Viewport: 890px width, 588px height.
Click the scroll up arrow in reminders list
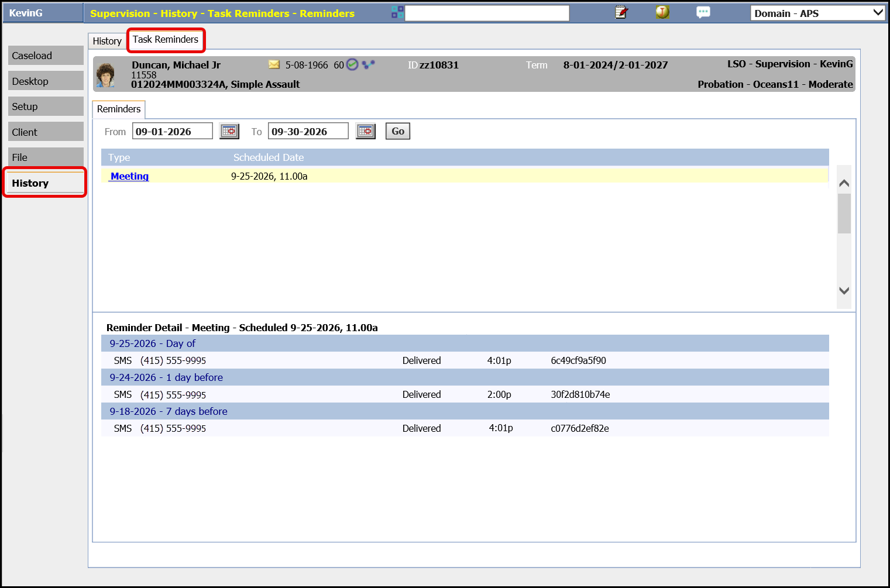844,183
